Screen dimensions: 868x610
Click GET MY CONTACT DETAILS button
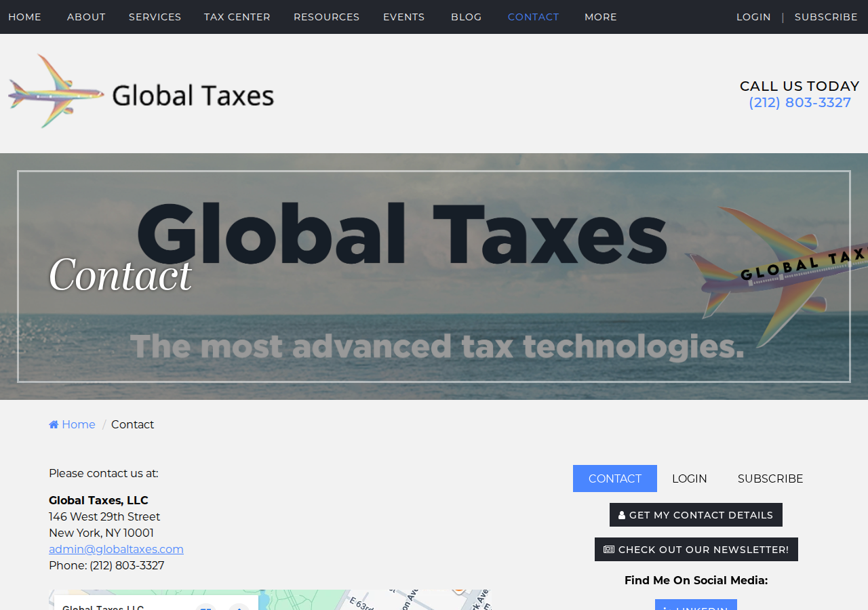[696, 515]
